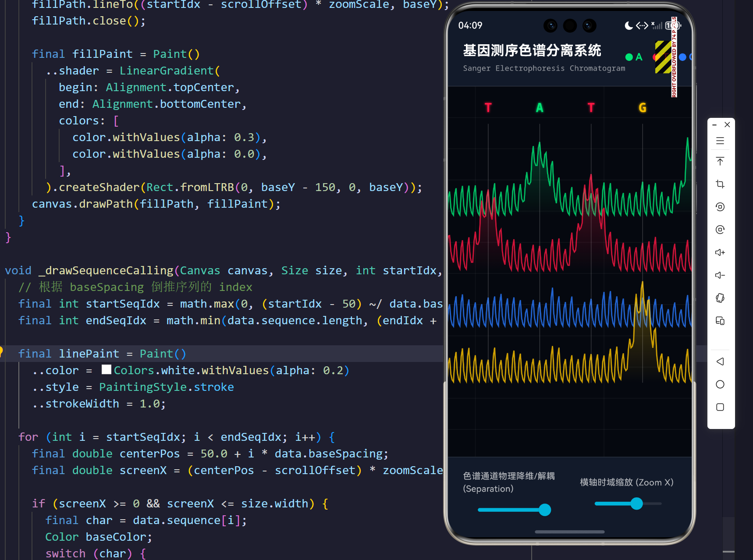Tap the phone gesture navigation bar

click(570, 532)
